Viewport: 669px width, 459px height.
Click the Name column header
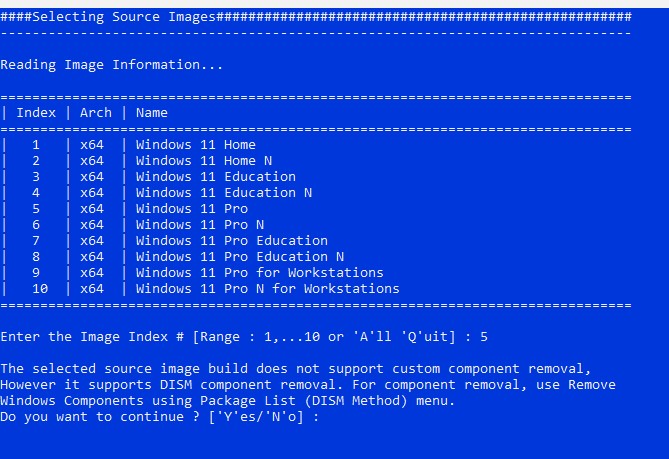[152, 113]
